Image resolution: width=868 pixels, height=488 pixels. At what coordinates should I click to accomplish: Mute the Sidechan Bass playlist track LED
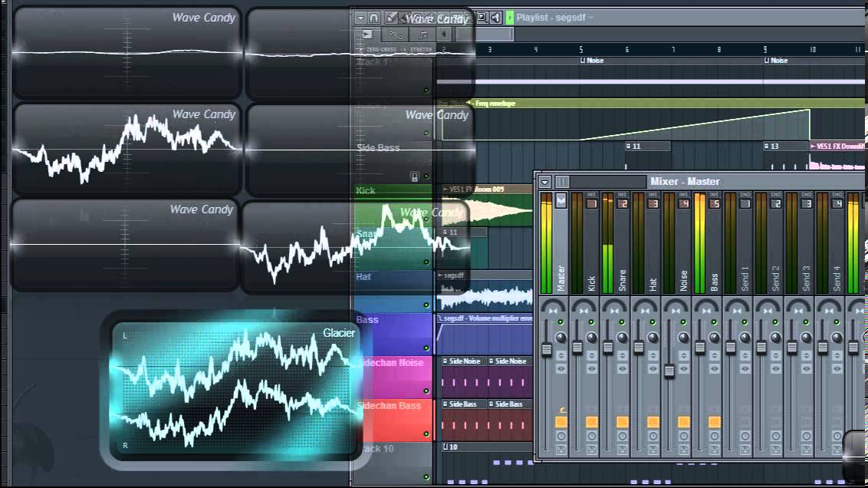pos(426,434)
